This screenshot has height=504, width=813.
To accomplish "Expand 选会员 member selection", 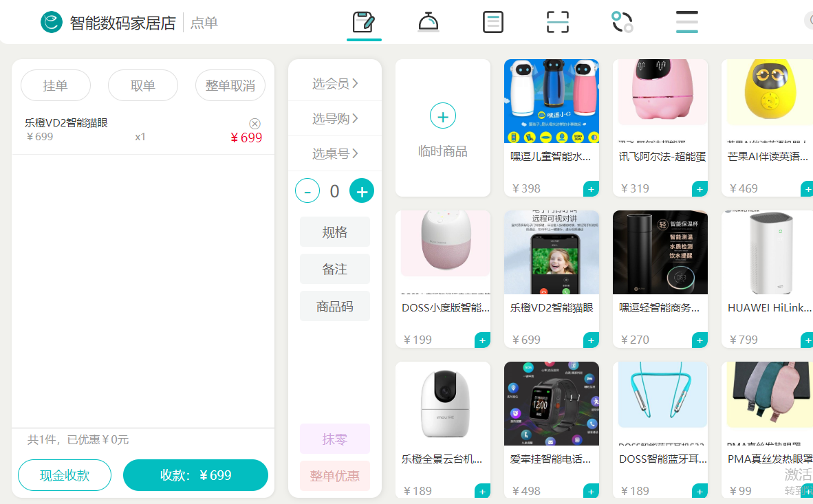I will pos(335,83).
